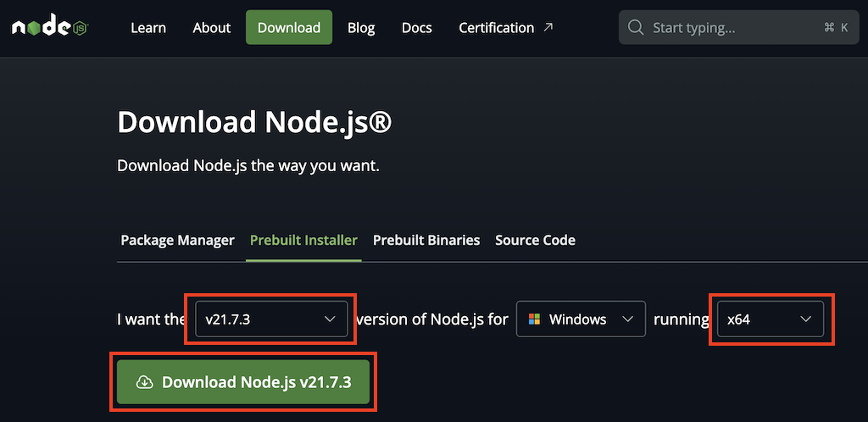Open the x64 architecture dropdown
Screen dimensions: 868x422
click(770, 319)
